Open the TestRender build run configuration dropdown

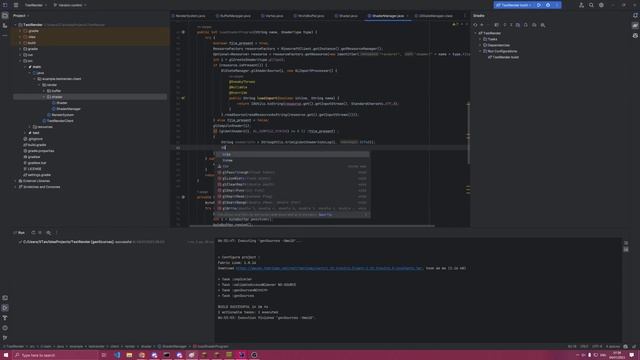tap(513, 5)
